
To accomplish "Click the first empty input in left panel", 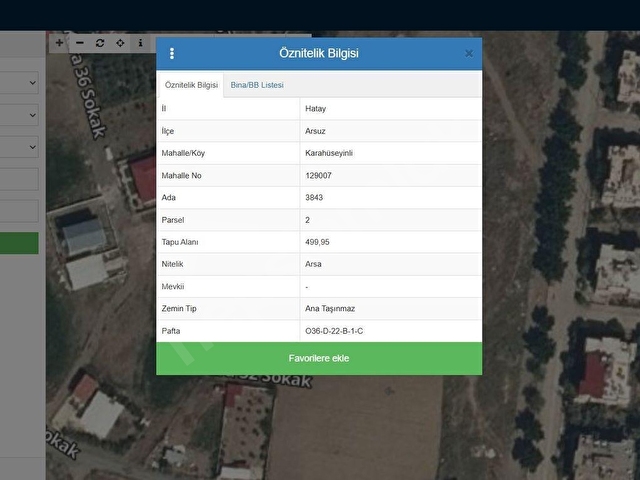I will (x=19, y=179).
